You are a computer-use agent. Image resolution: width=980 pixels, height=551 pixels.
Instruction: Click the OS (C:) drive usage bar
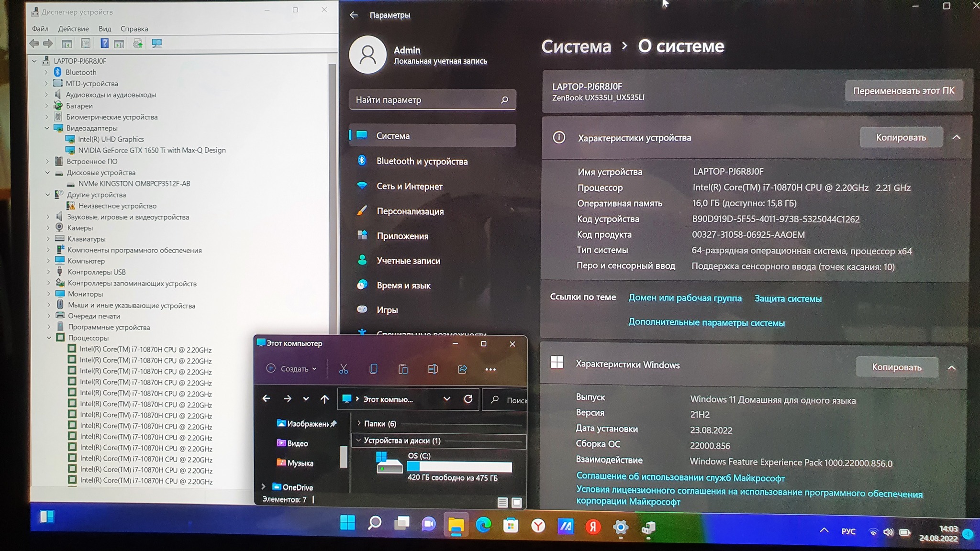pyautogui.click(x=459, y=466)
